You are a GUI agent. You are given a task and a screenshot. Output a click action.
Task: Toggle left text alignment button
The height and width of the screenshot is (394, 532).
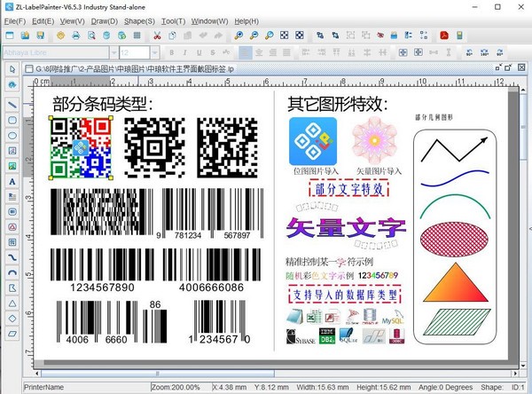click(x=245, y=52)
